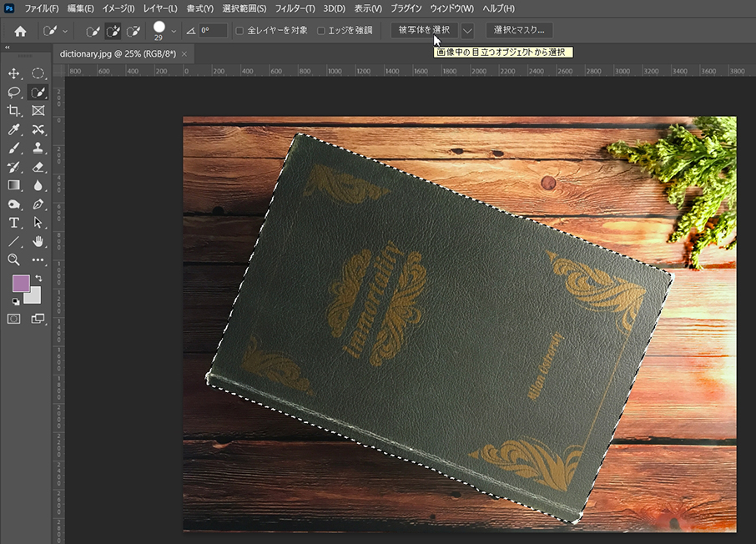Open the ファイル(F) menu
Screen dimensions: 756x544
coord(42,8)
